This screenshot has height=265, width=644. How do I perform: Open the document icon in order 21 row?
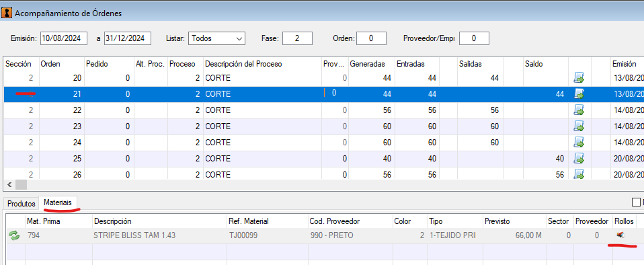click(579, 93)
